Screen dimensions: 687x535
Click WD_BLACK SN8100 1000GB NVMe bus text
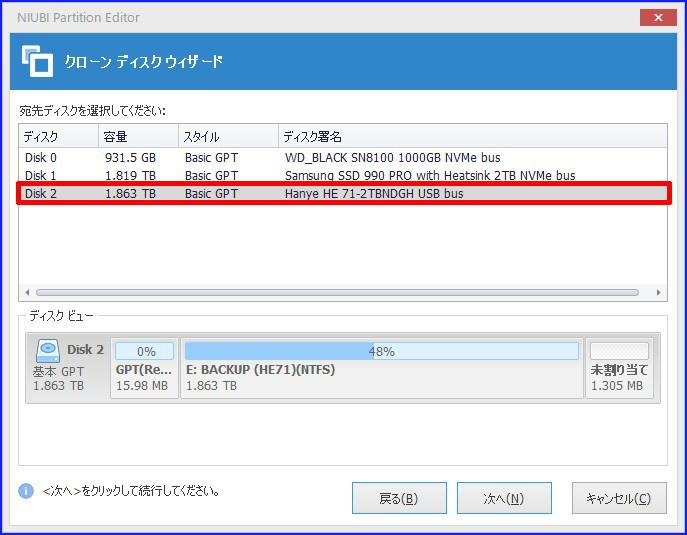point(393,157)
